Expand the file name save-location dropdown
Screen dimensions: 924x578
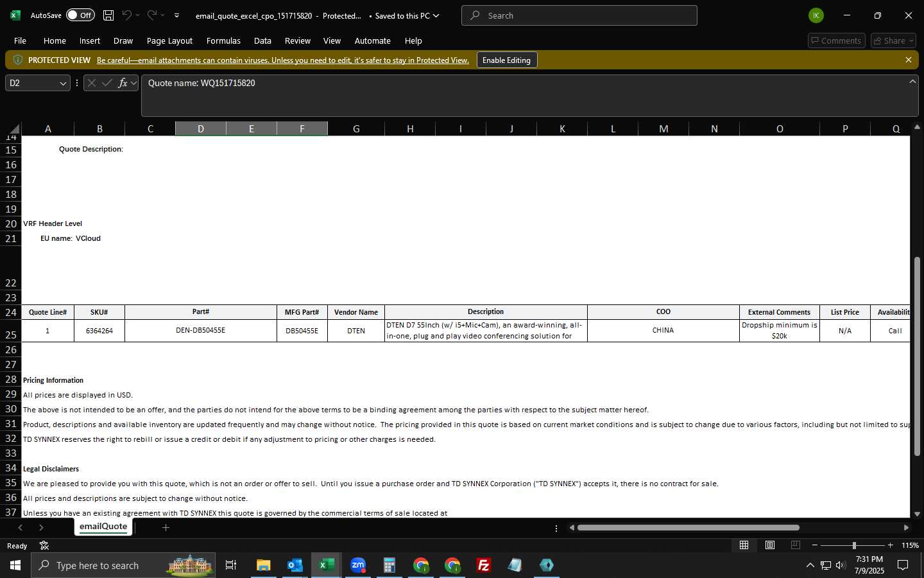(436, 15)
